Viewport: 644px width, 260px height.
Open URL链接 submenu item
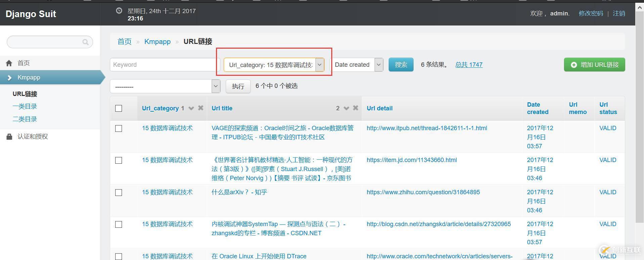(25, 94)
